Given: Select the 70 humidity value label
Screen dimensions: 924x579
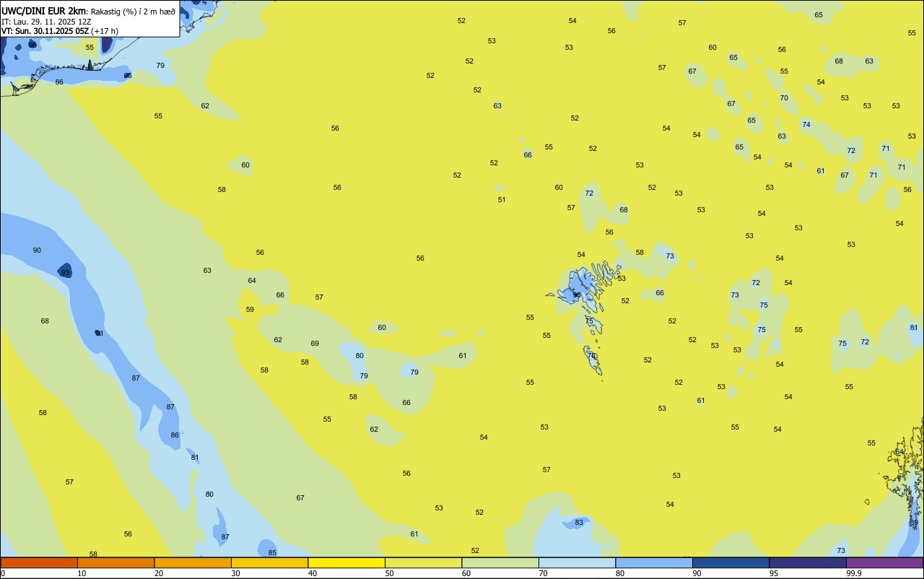Looking at the screenshot, I should pyautogui.click(x=784, y=97).
